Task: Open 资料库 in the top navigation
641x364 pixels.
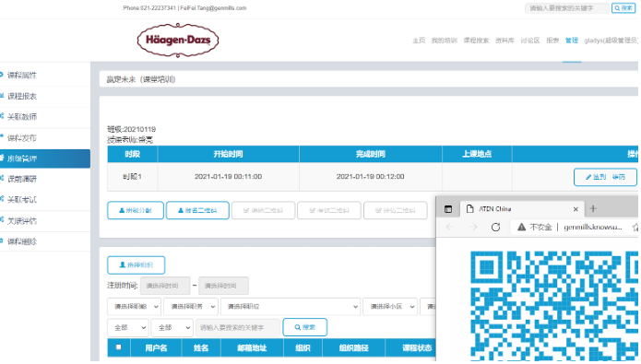Action: point(504,41)
